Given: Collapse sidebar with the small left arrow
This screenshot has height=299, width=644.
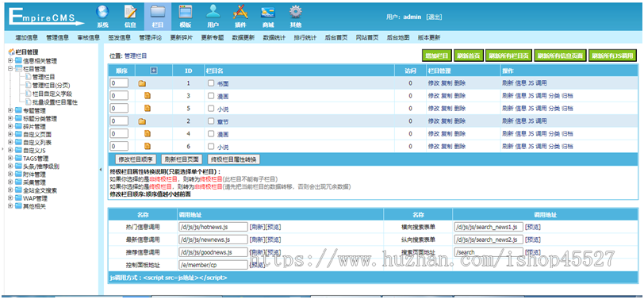Looking at the screenshot, I should click(x=101, y=170).
